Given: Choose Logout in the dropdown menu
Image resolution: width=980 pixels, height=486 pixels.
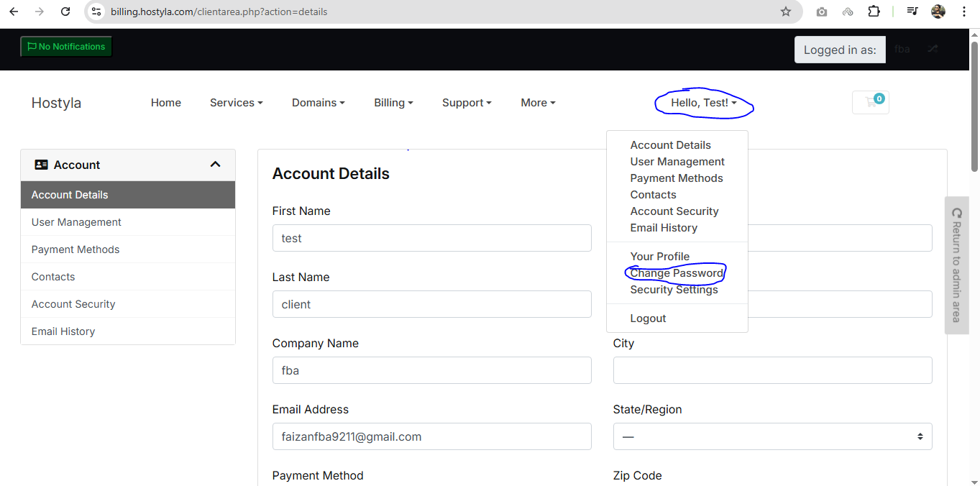Looking at the screenshot, I should [648, 318].
